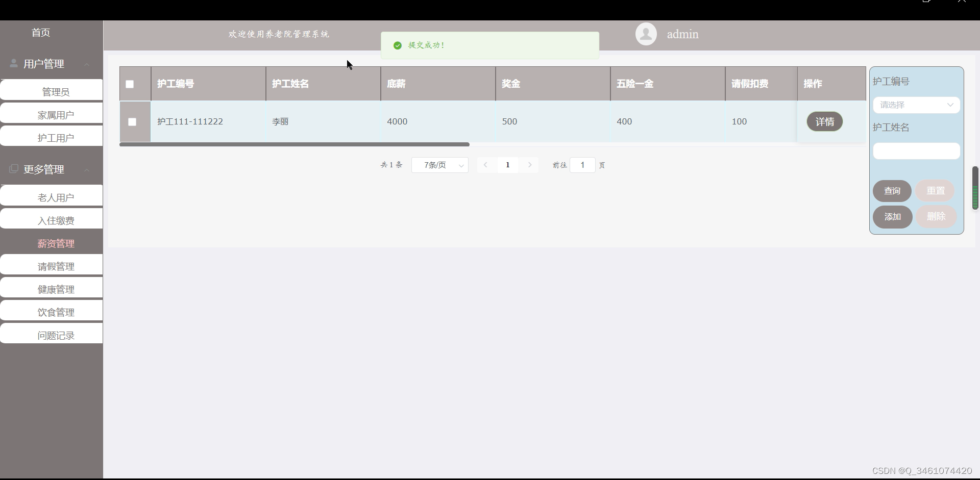Viewport: 980px width, 480px height.
Task: Click the 删除 delete button
Action: (936, 217)
